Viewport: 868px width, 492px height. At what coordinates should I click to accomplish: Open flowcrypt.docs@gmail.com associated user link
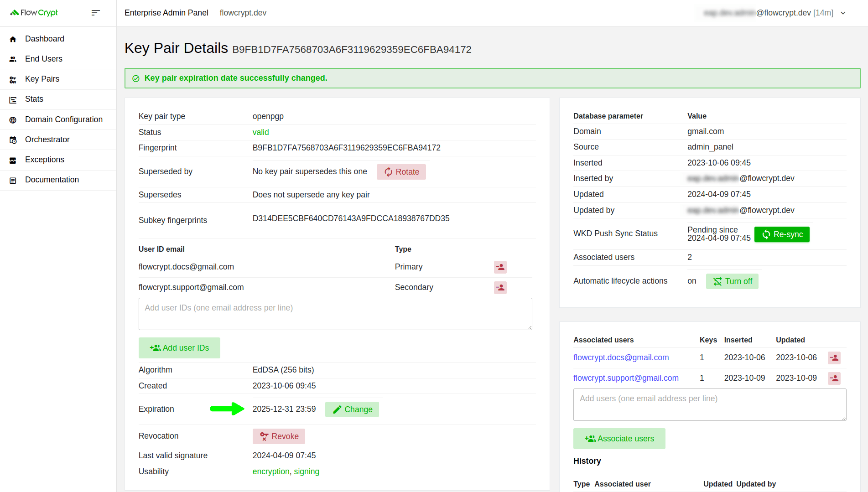coord(621,357)
